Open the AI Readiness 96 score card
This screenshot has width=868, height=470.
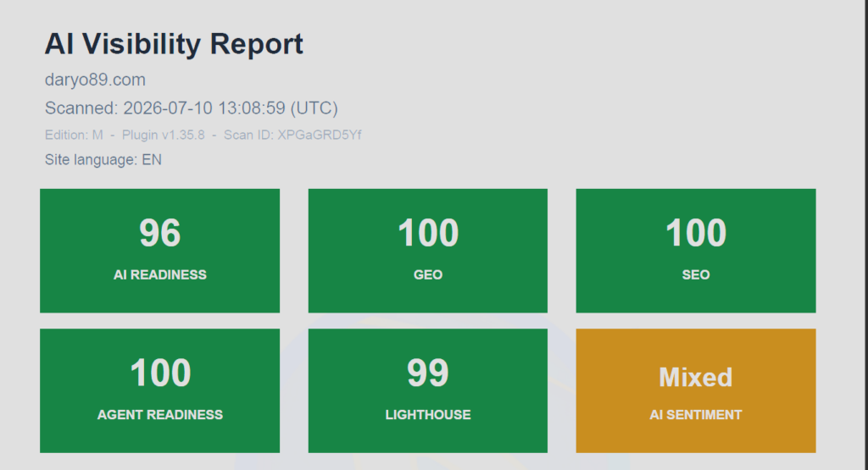[159, 251]
